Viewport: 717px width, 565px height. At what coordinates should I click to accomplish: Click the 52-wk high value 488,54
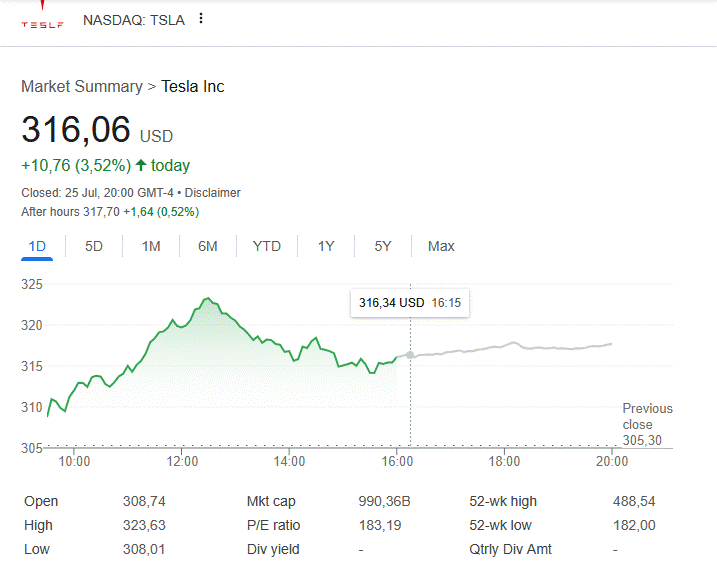point(634,501)
